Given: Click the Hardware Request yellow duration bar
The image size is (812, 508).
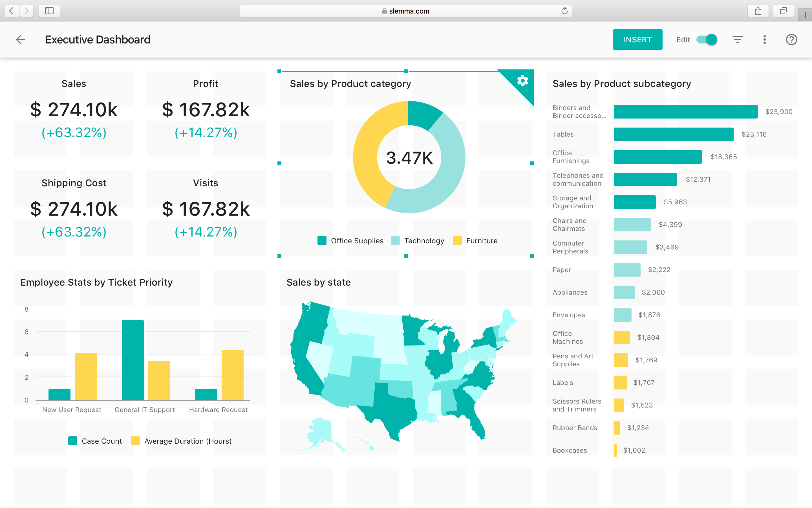Looking at the screenshot, I should click(x=233, y=375).
